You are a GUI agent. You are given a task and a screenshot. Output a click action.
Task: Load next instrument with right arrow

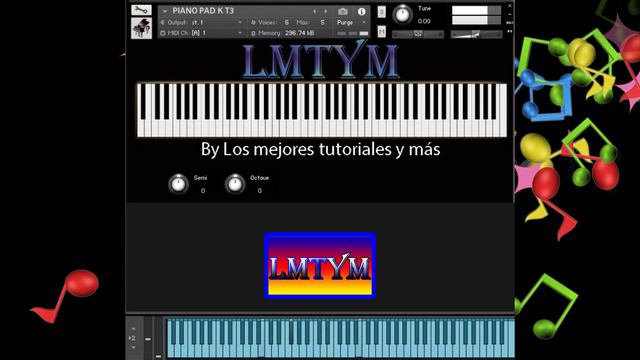coord(326,11)
